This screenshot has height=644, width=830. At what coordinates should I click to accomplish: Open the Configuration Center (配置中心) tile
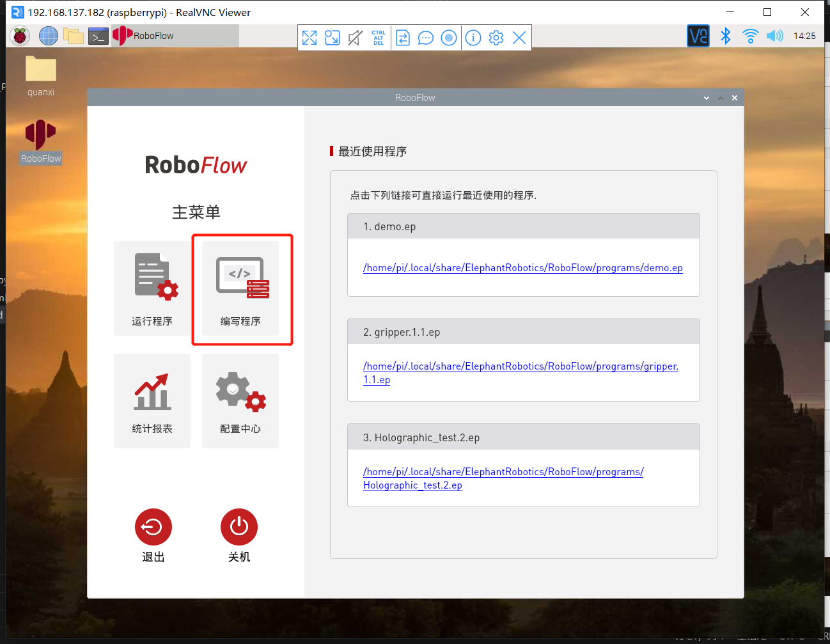[240, 401]
